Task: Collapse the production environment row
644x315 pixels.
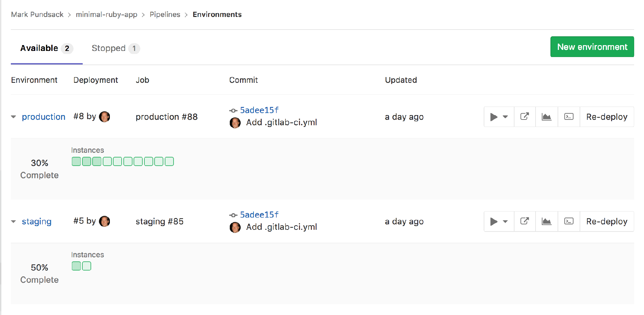Action: coord(13,116)
